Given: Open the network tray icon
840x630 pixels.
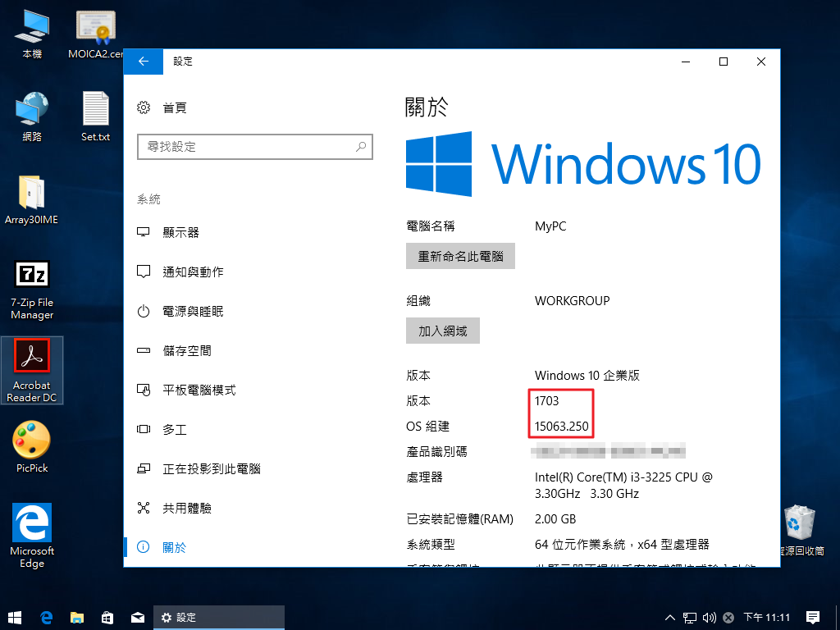Looking at the screenshot, I should tap(689, 617).
